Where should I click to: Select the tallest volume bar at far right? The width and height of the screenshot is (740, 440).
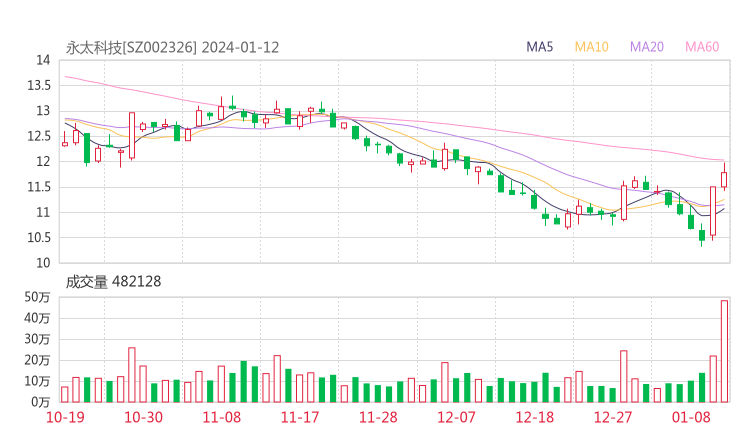724,351
